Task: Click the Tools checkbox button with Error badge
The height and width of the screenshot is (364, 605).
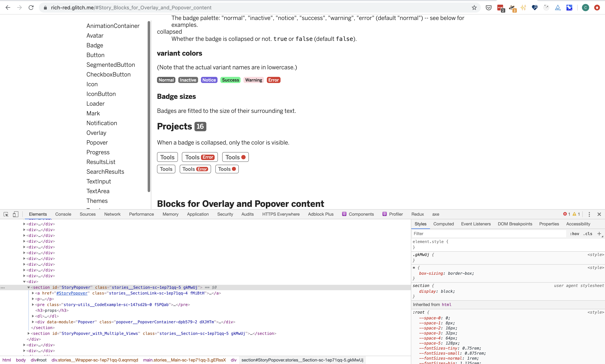Action: pyautogui.click(x=200, y=157)
